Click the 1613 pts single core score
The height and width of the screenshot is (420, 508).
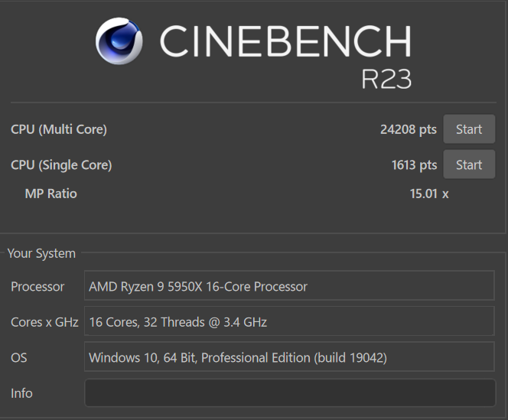[x=414, y=165]
